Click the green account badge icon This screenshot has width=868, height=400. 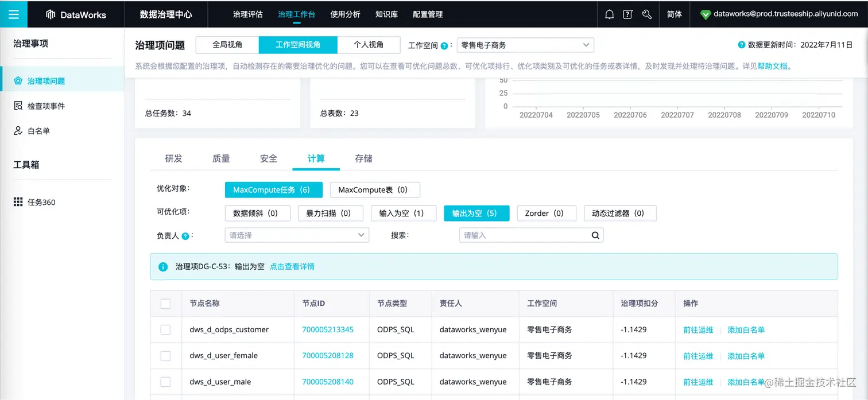coord(706,15)
